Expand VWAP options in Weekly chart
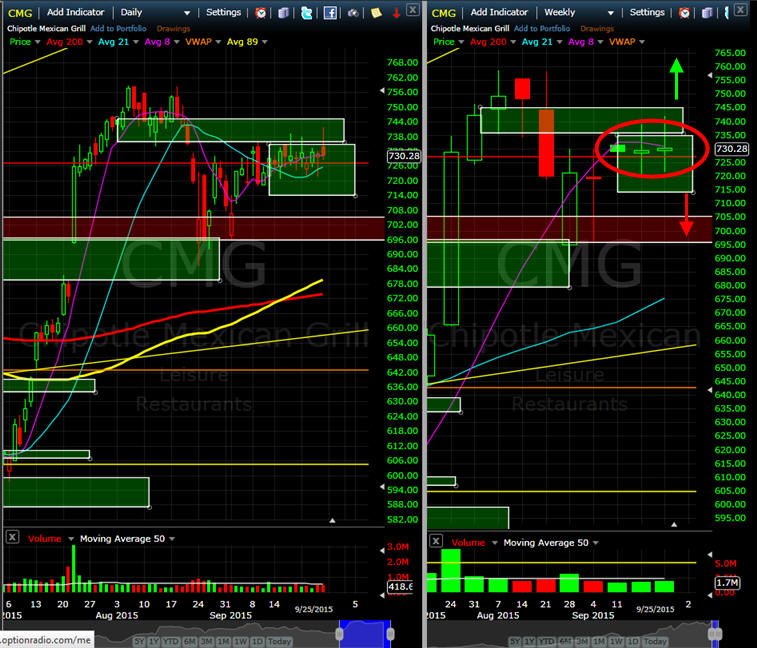The height and width of the screenshot is (648, 757). pyautogui.click(x=642, y=42)
